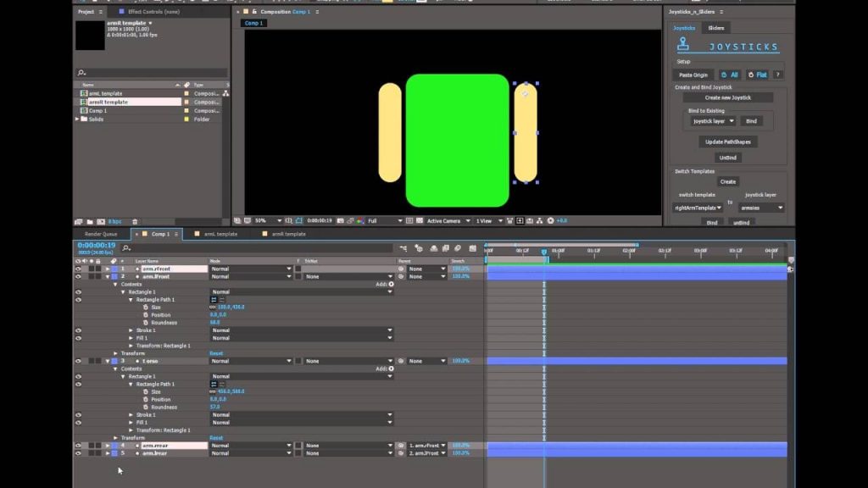Screen dimensions: 868x488
Task: Click Create new Joystick button
Action: tap(727, 98)
